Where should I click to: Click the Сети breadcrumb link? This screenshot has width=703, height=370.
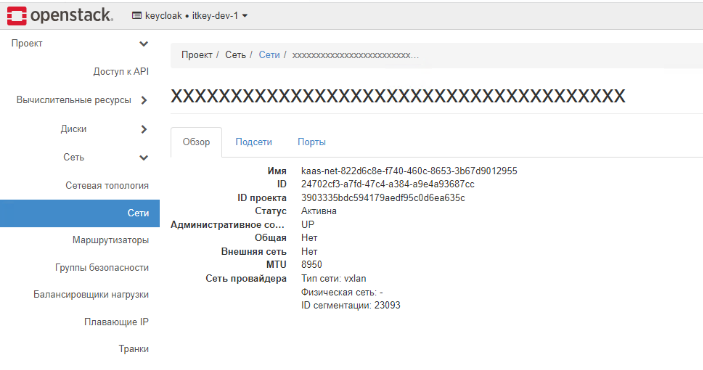[x=269, y=55]
